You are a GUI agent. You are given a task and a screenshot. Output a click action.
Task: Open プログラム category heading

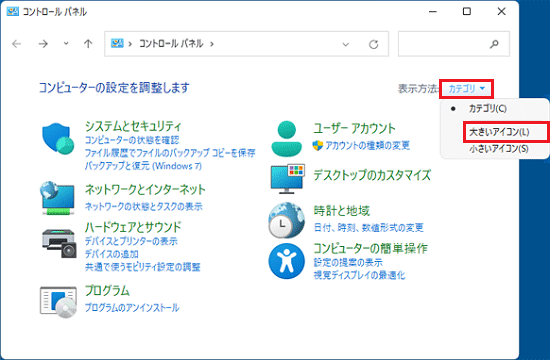pyautogui.click(x=107, y=291)
